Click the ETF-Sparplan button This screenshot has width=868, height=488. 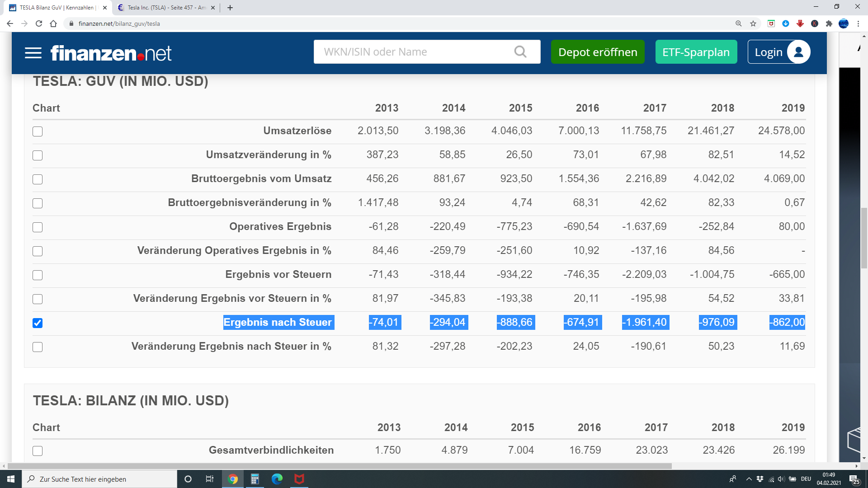[x=696, y=52]
